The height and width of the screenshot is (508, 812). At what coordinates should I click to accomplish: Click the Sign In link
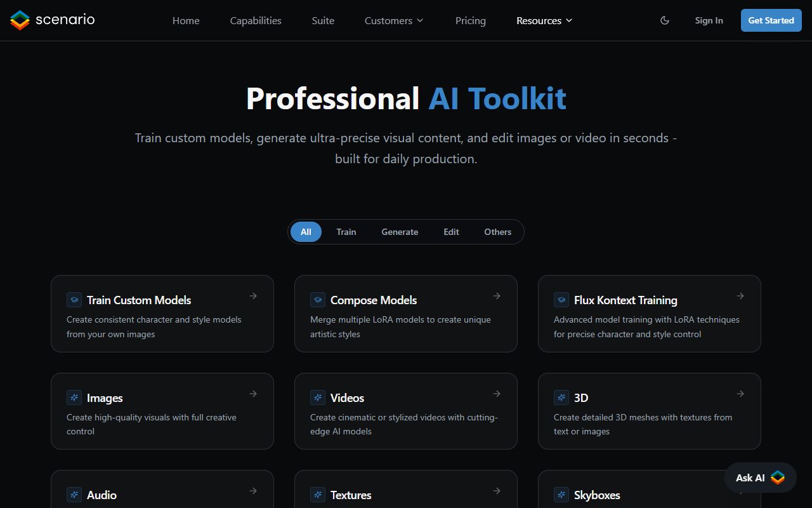709,20
